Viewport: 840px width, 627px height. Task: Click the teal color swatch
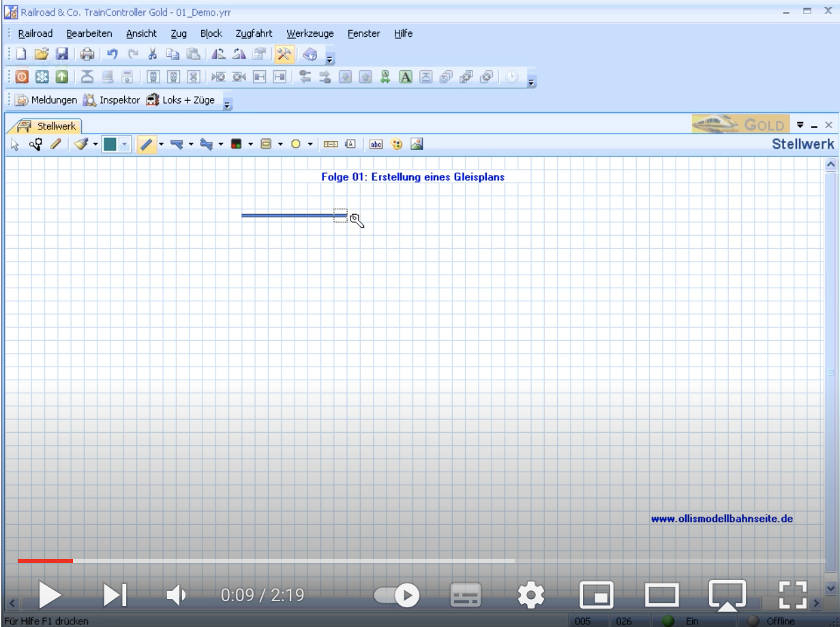point(111,144)
